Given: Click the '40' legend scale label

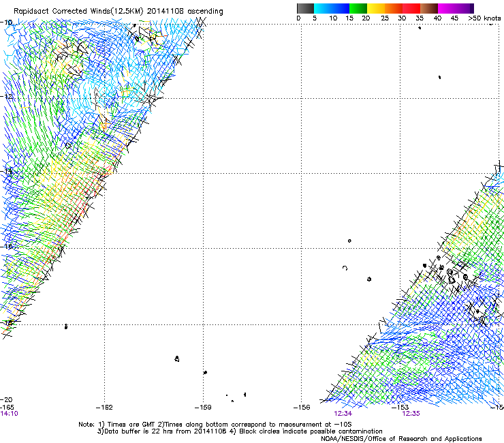Looking at the screenshot, I should click(x=437, y=18).
